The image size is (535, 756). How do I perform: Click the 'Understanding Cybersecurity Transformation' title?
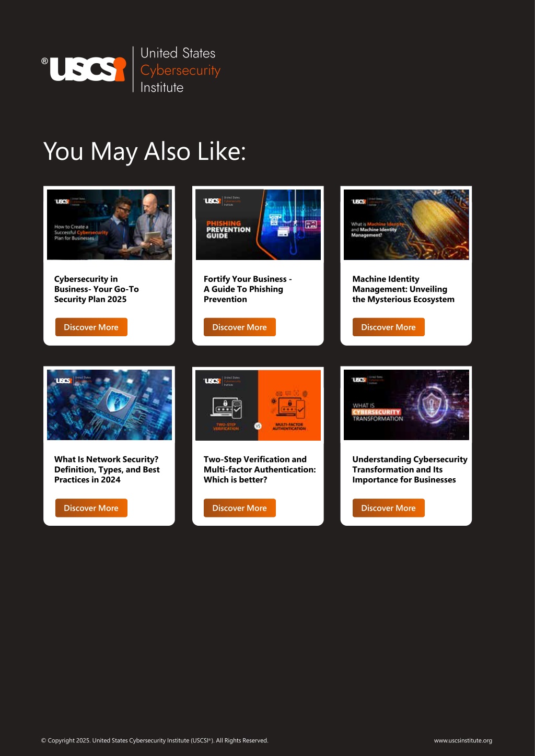(x=410, y=469)
